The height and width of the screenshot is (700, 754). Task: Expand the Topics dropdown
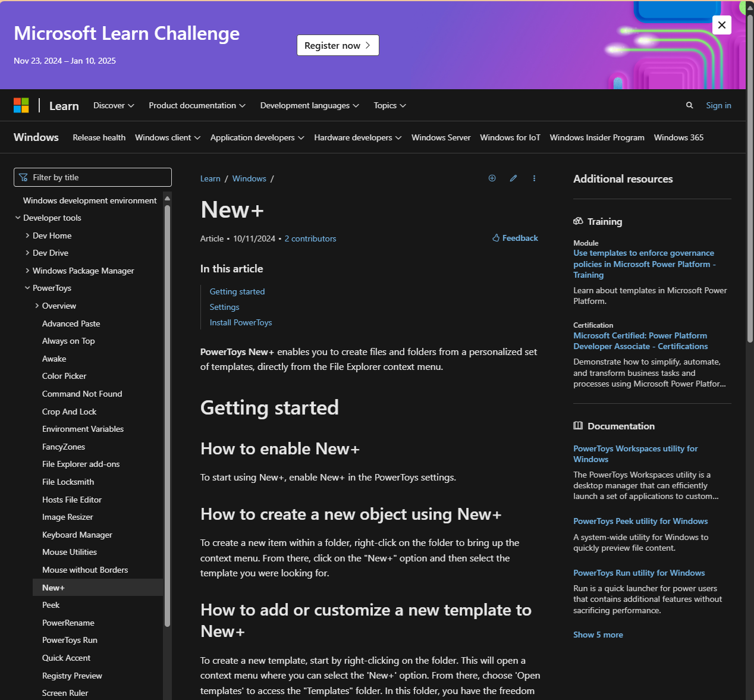pyautogui.click(x=389, y=105)
